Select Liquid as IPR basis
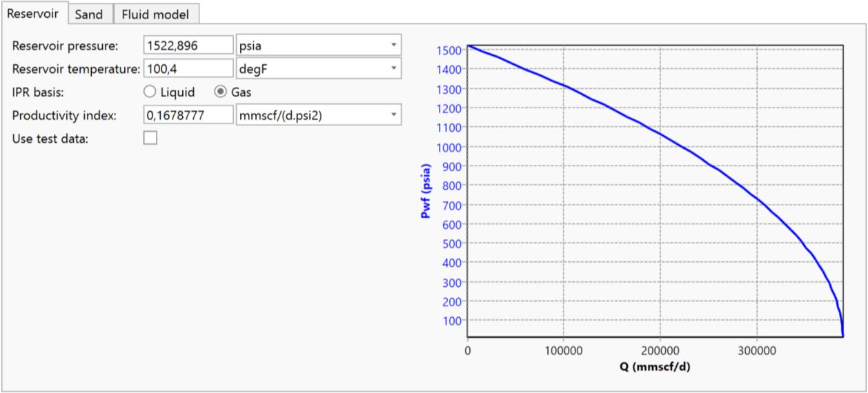The image size is (868, 393). (150, 92)
